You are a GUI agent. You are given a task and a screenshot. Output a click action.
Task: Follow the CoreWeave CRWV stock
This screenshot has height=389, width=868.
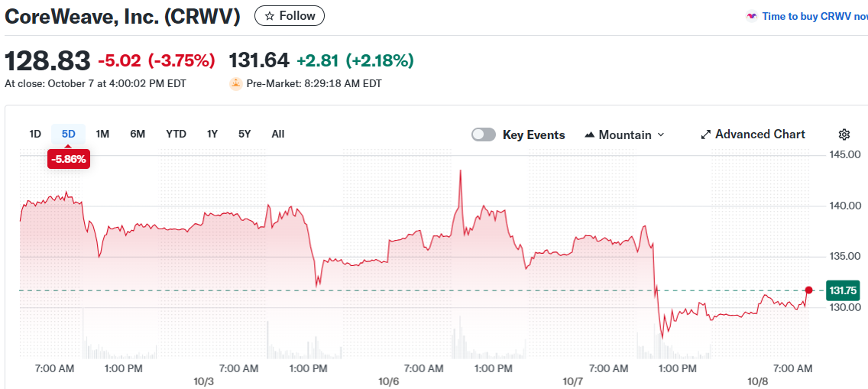click(290, 16)
